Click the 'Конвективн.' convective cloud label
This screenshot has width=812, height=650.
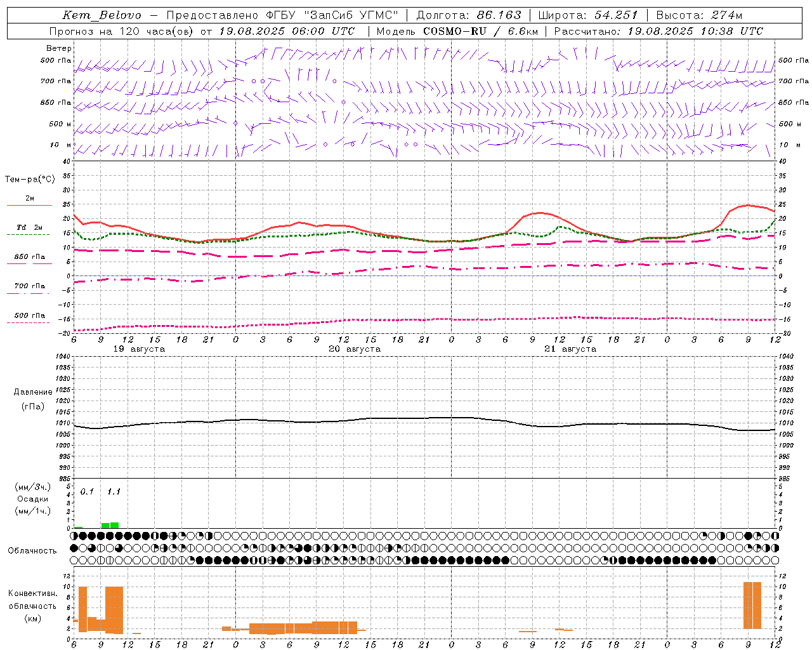(32, 594)
